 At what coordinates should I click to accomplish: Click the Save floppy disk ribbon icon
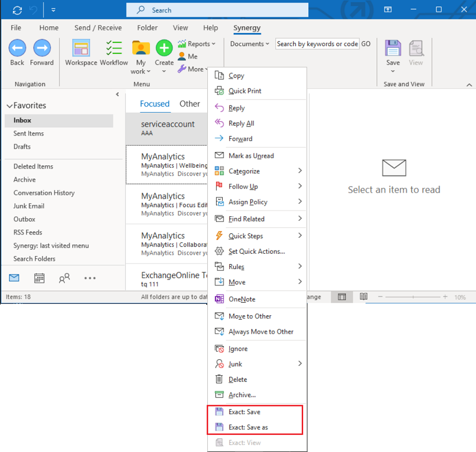[x=393, y=49]
